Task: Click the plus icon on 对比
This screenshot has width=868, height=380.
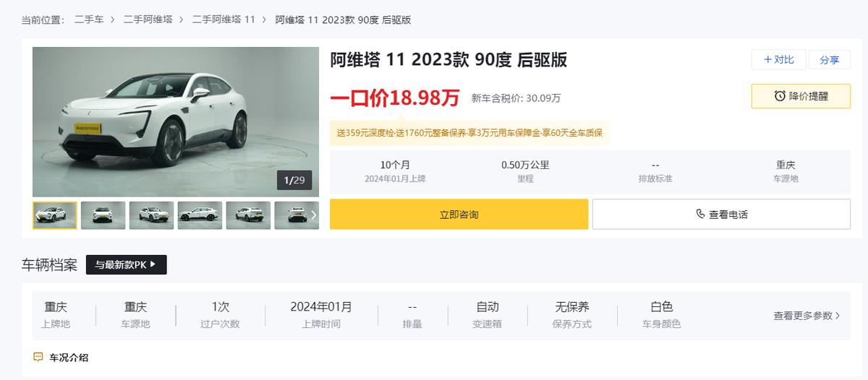Action: pos(767,59)
